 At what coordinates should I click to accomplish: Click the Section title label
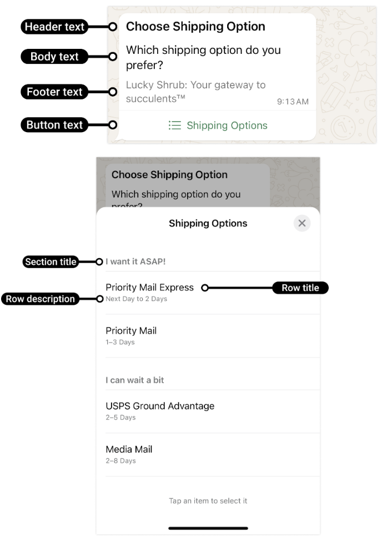[51, 262]
